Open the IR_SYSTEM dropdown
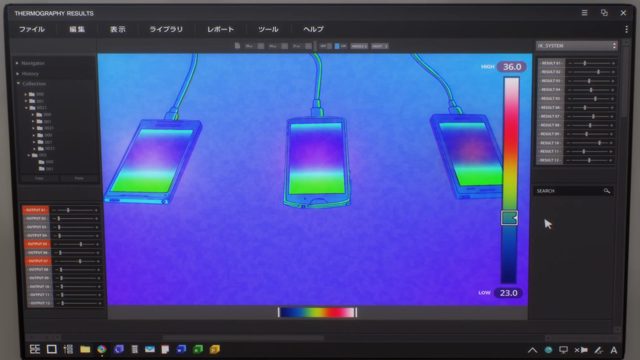640x360 pixels. tap(576, 46)
